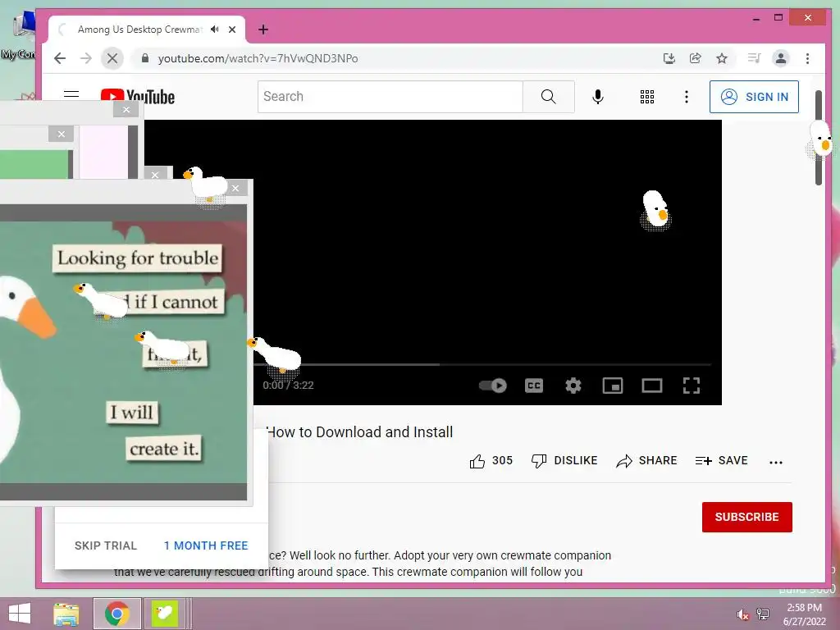Open the media control icon in Chrome toolbar
The image size is (840, 630).
pyautogui.click(x=755, y=58)
